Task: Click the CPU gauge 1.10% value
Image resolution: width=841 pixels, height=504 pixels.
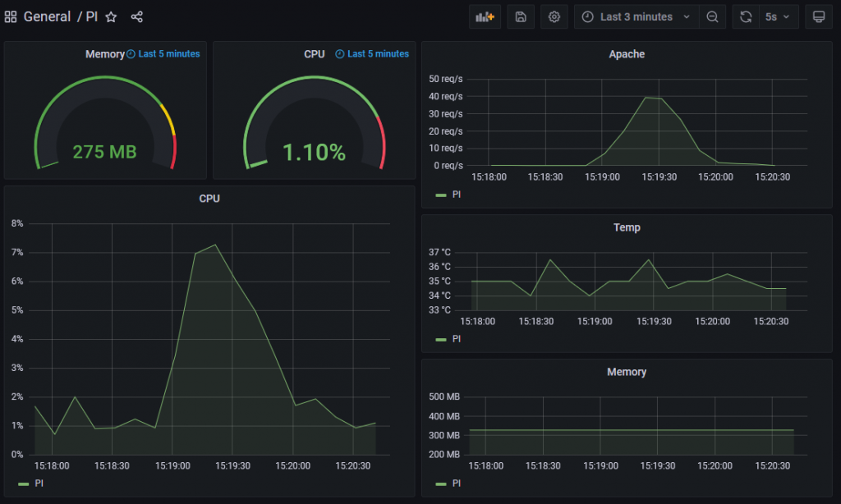Action: (314, 152)
